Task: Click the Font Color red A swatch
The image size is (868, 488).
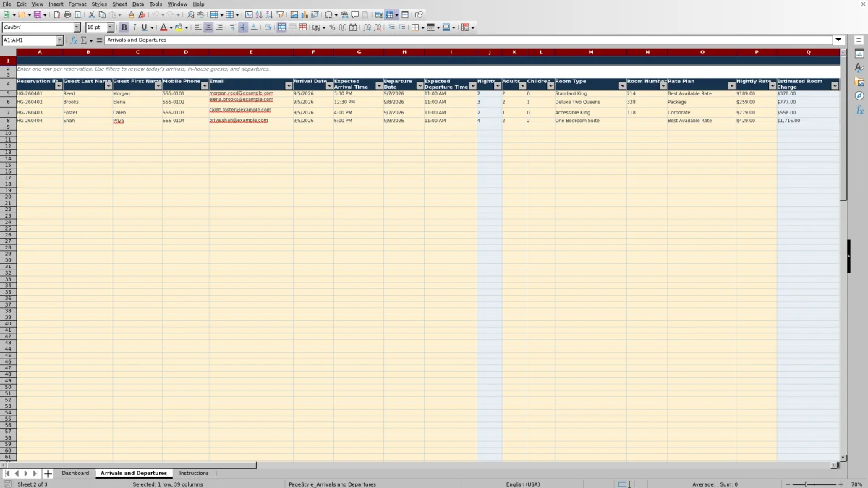Action: (x=163, y=27)
